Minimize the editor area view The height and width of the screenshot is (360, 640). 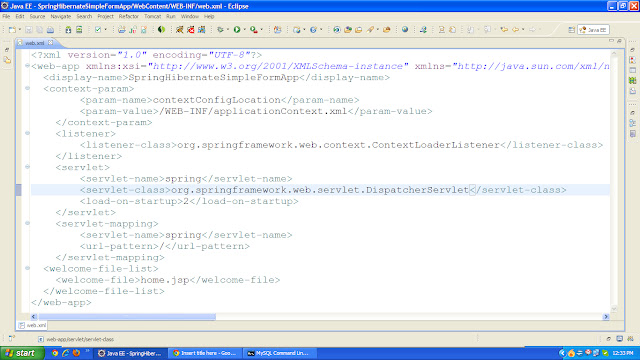click(611, 41)
